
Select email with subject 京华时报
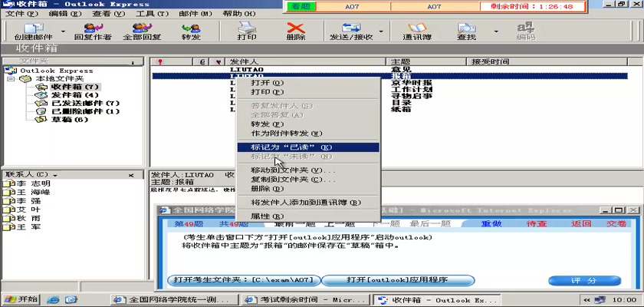pos(412,83)
